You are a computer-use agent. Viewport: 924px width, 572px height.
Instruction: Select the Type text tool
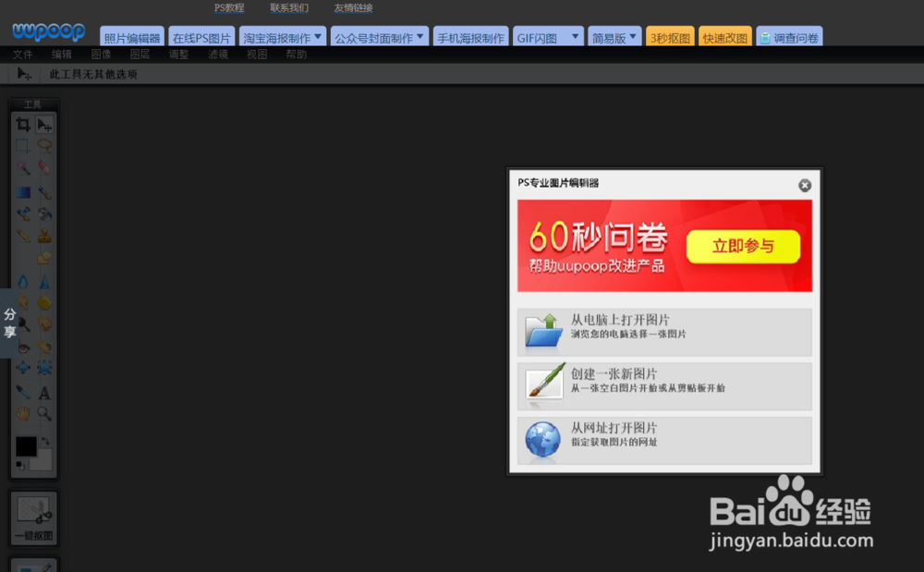[x=44, y=393]
